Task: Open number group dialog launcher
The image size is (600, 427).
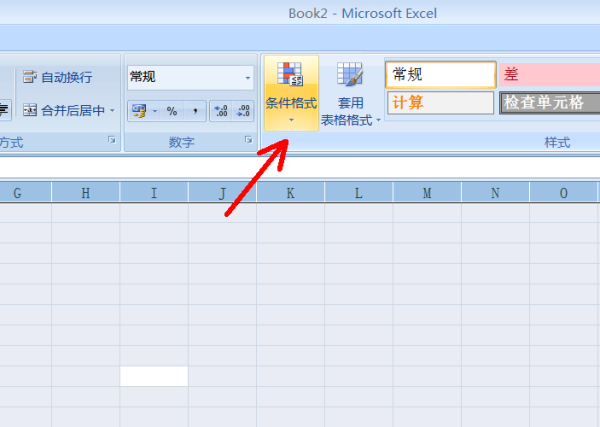Action: [x=247, y=143]
